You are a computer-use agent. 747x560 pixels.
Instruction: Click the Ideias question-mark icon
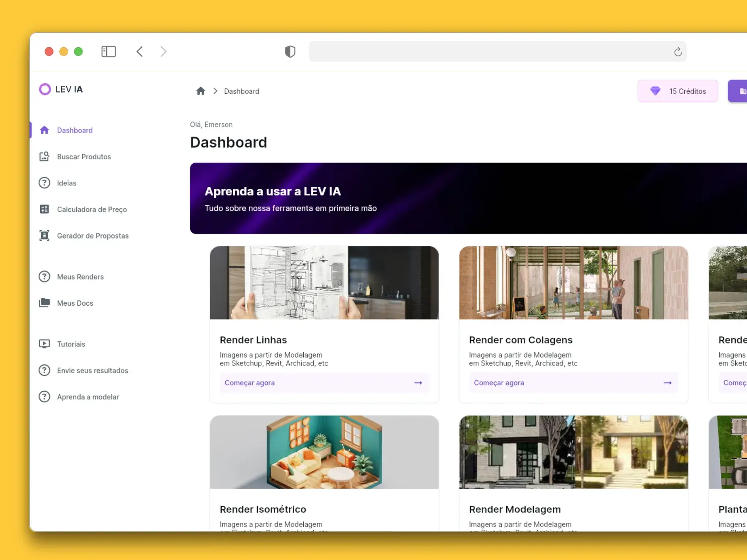click(x=44, y=183)
